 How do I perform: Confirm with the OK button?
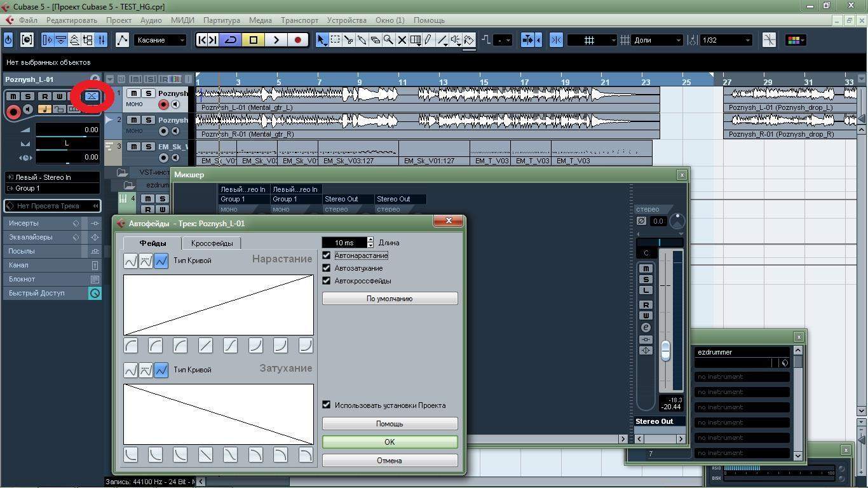point(390,442)
